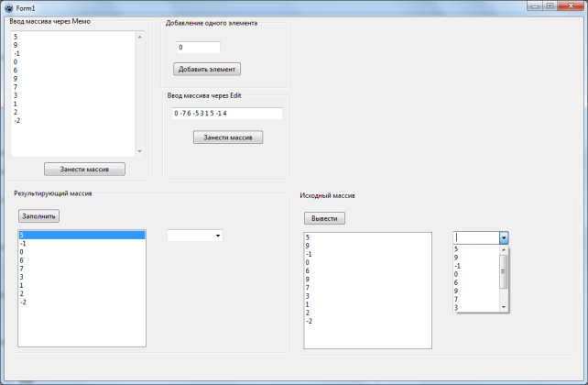588x385 pixels.
Task: Choose 3 in the open combo dropdown list
Action: click(476, 308)
